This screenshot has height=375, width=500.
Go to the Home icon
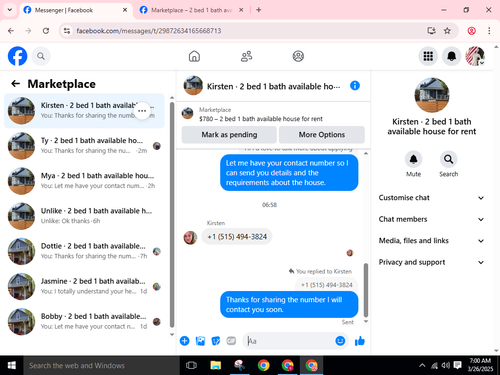tap(194, 56)
